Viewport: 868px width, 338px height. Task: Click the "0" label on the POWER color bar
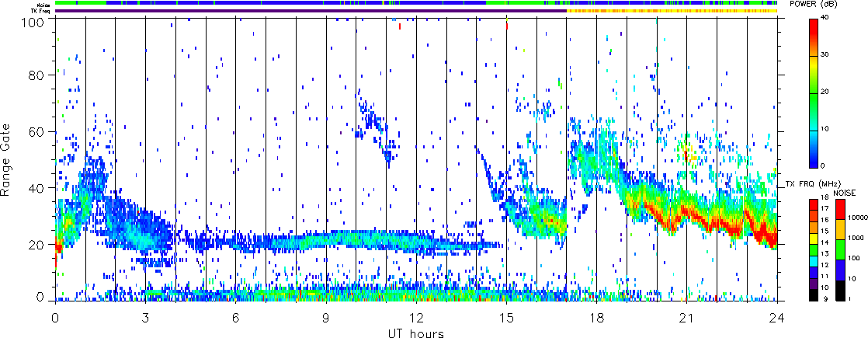tap(823, 166)
